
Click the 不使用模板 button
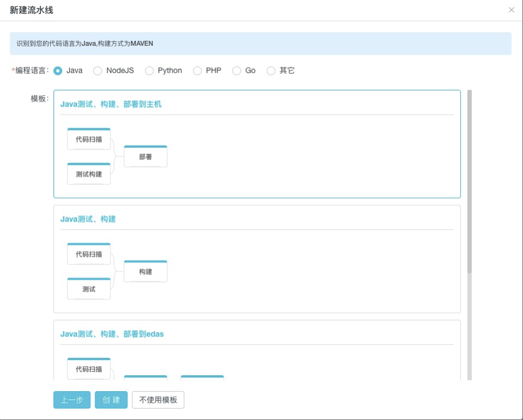point(158,400)
